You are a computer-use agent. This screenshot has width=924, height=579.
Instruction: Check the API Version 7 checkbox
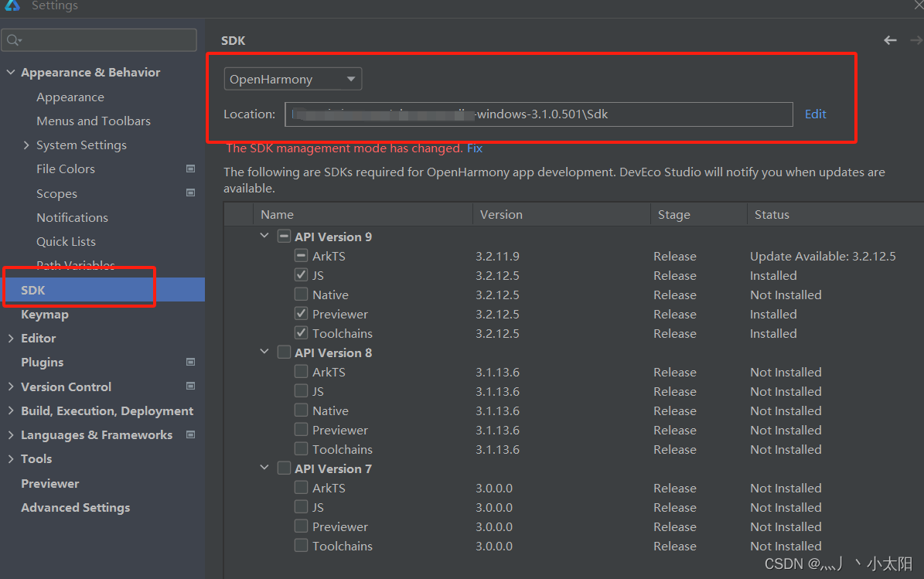coord(284,468)
